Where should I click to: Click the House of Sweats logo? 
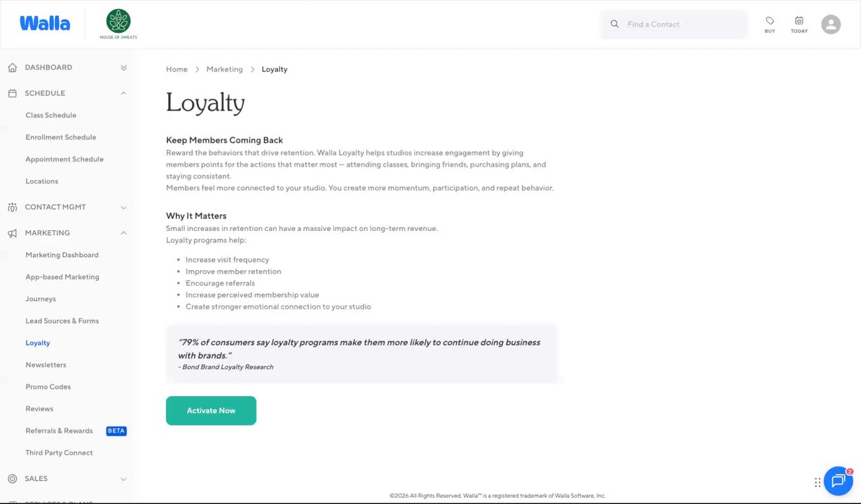click(118, 24)
